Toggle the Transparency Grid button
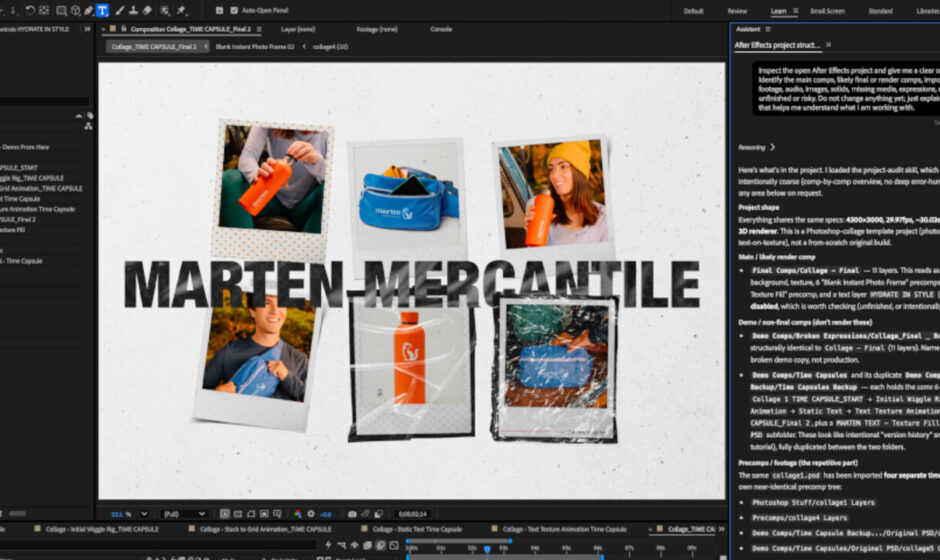This screenshot has width=940, height=560. (x=238, y=514)
